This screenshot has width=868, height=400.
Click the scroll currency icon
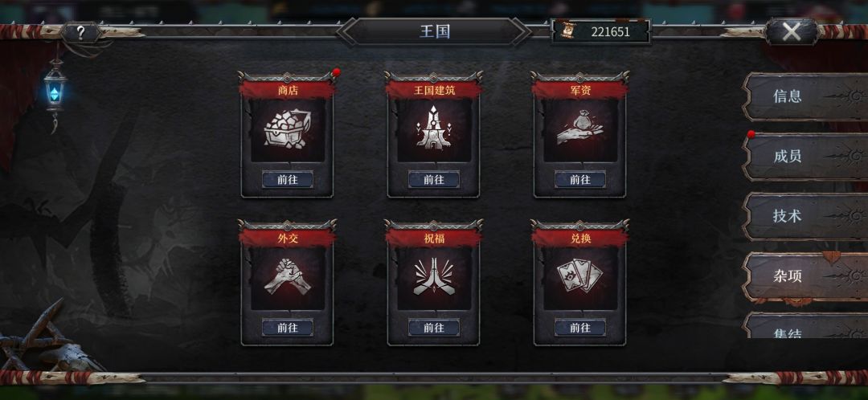[567, 31]
